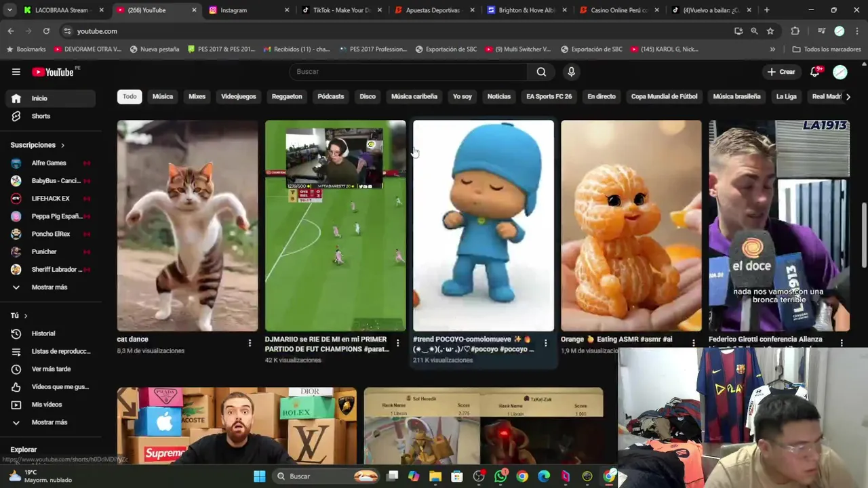Click the YouTube logo
Screen dimensions: 868x488
[x=53, y=72]
